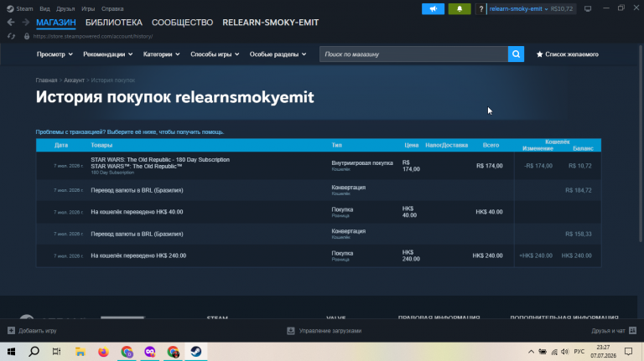Image resolution: width=644 pixels, height=361 pixels.
Task: Open the Библиотека tab
Action: [x=114, y=23]
